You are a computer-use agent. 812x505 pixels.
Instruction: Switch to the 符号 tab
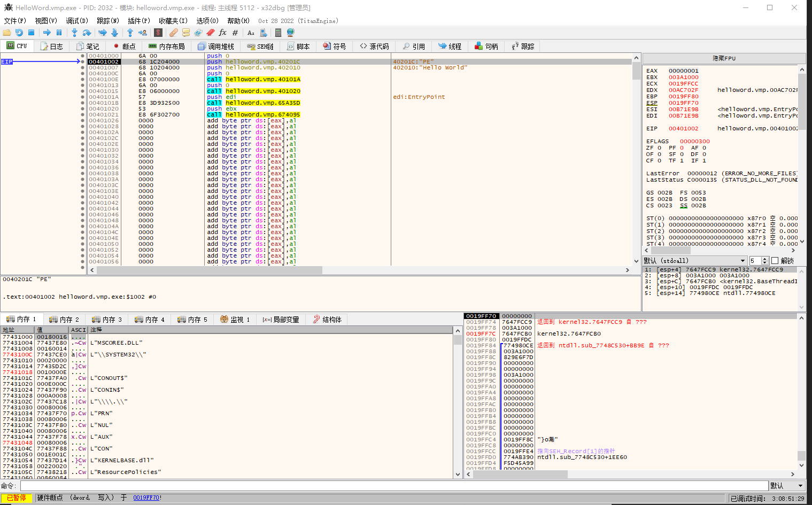(x=335, y=46)
